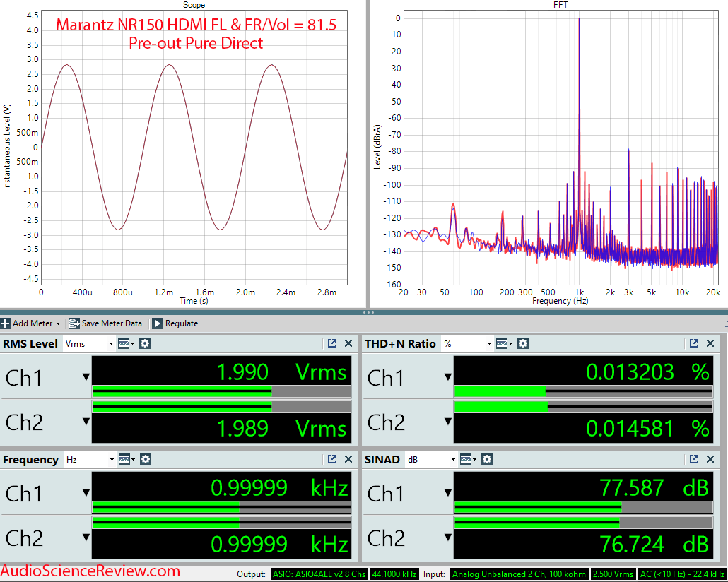Click the 2.500 Vrms input range

coord(613,574)
